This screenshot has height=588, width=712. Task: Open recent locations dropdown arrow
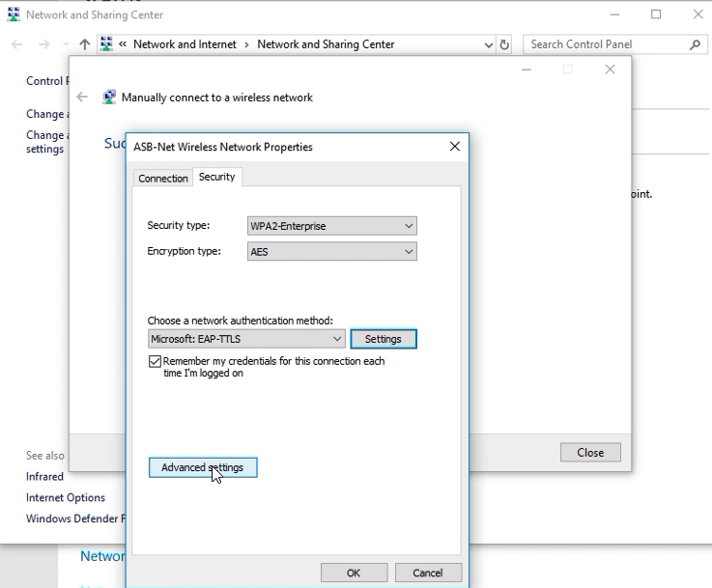[66, 44]
